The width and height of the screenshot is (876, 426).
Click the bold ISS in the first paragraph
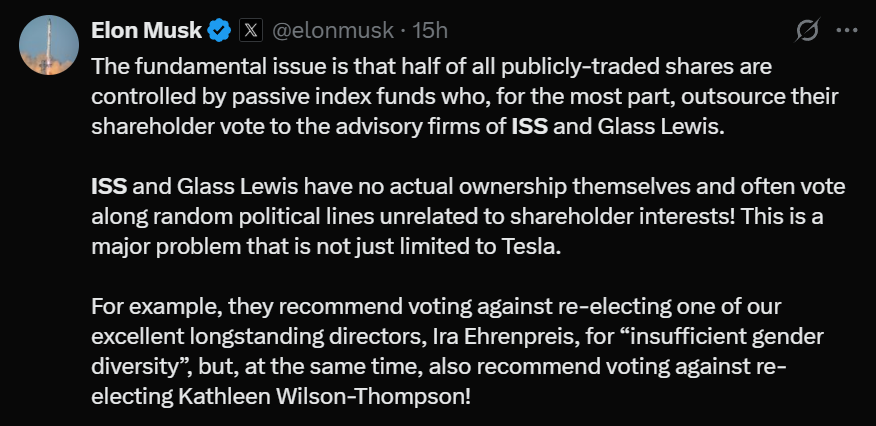(x=530, y=127)
